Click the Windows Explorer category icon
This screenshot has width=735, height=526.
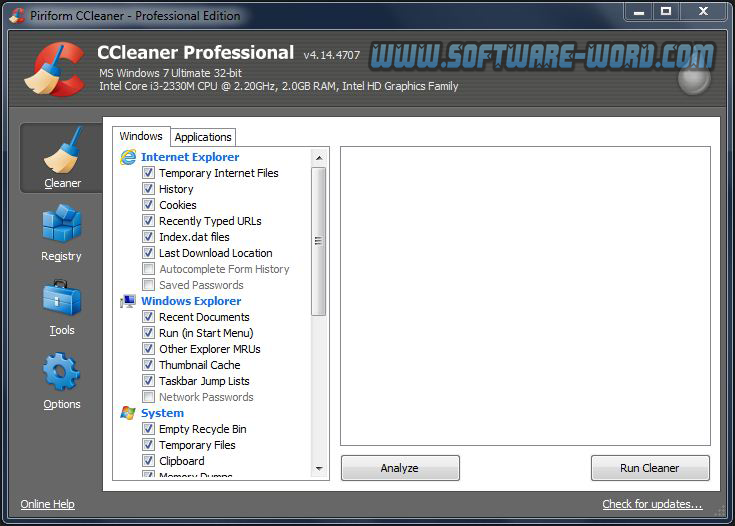(x=128, y=301)
